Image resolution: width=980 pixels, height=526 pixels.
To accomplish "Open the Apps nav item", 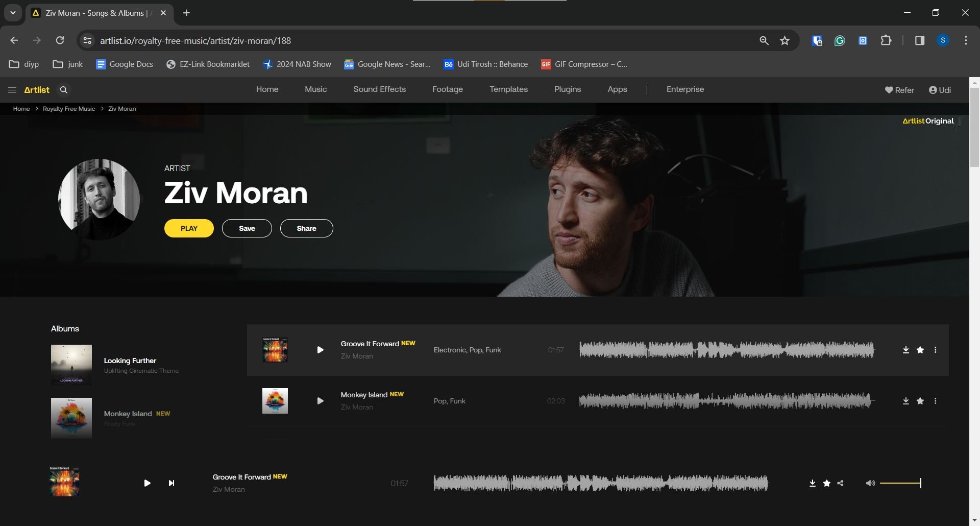I will click(x=618, y=89).
